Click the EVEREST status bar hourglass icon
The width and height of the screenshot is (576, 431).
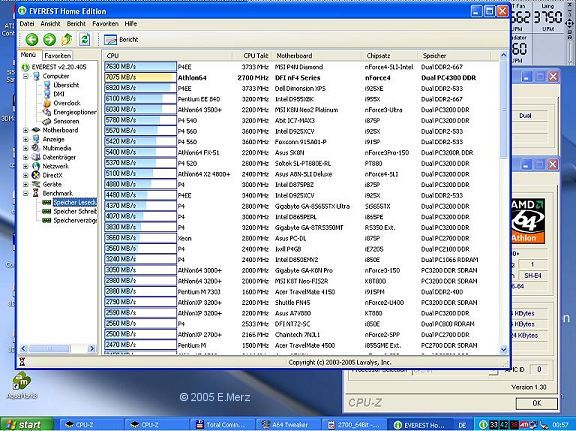tap(22, 362)
